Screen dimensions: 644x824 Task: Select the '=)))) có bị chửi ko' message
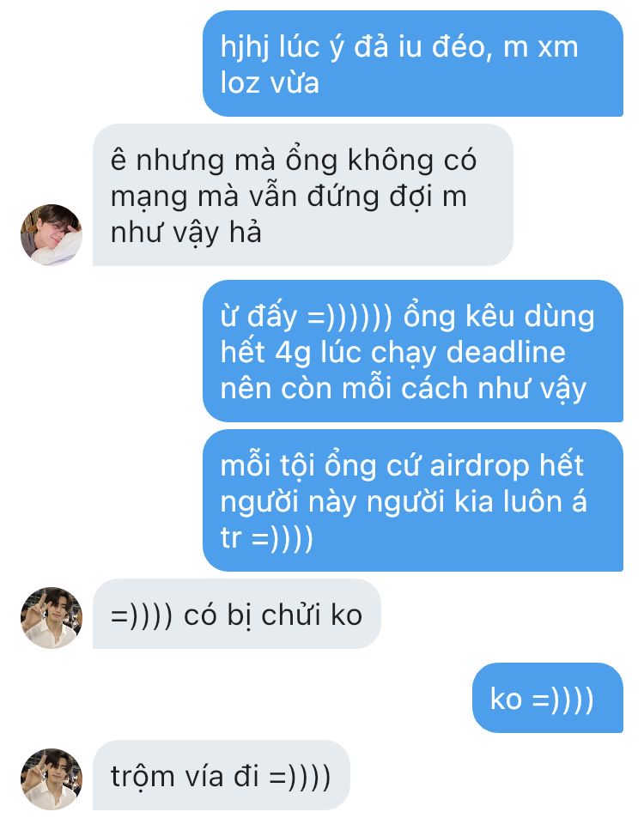click(x=237, y=614)
